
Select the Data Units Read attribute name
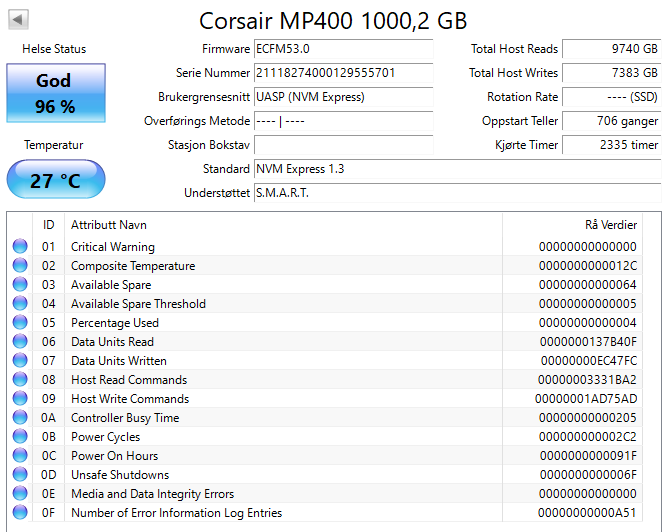click(x=112, y=342)
